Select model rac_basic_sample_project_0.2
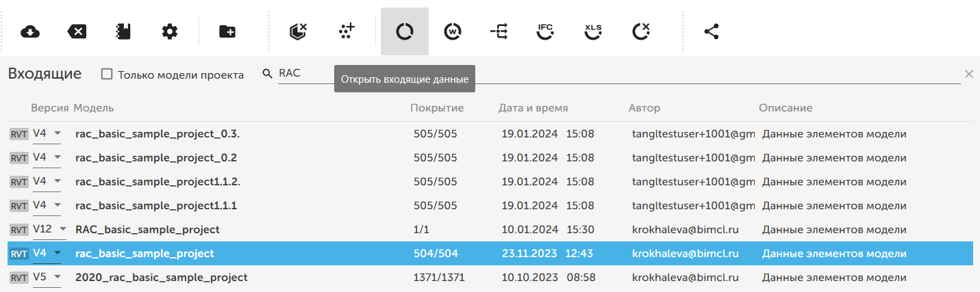This screenshot has height=292, width=980. click(156, 158)
